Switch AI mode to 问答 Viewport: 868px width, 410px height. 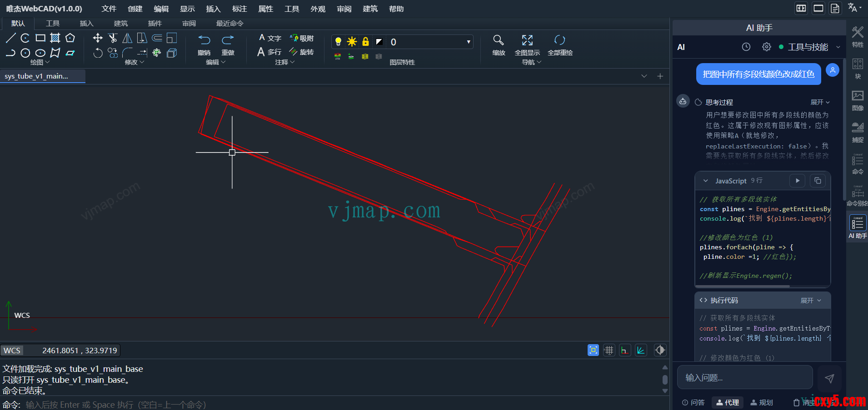[693, 402]
